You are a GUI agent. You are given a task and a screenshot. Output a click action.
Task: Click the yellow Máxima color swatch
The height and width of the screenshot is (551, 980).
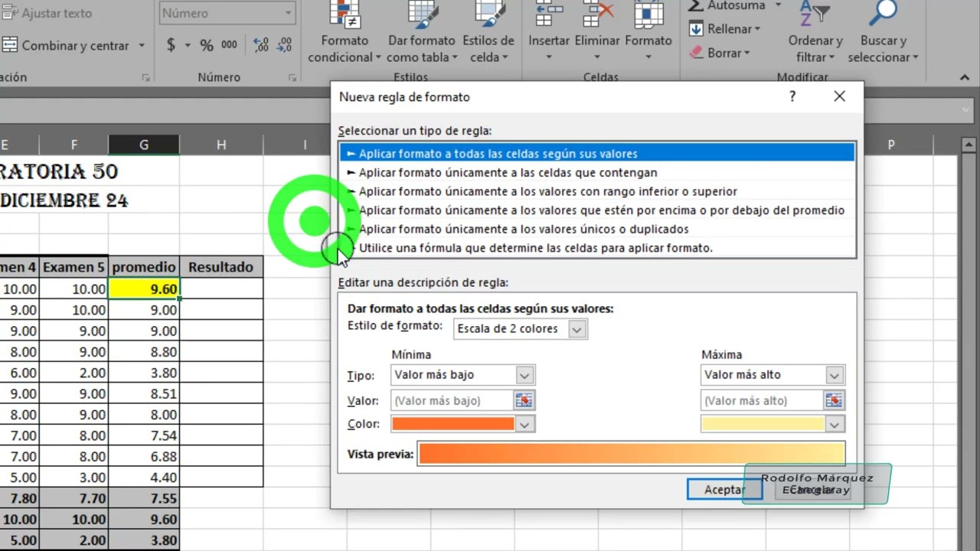point(763,424)
